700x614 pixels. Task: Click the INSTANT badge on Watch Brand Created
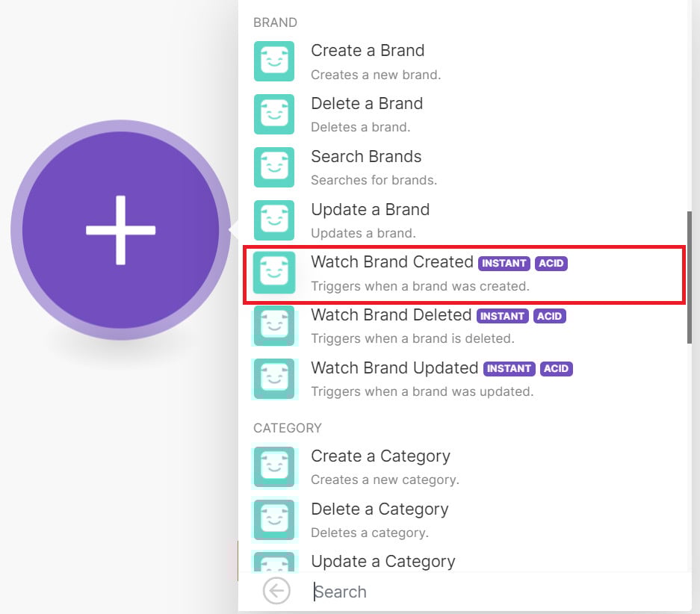pos(504,263)
